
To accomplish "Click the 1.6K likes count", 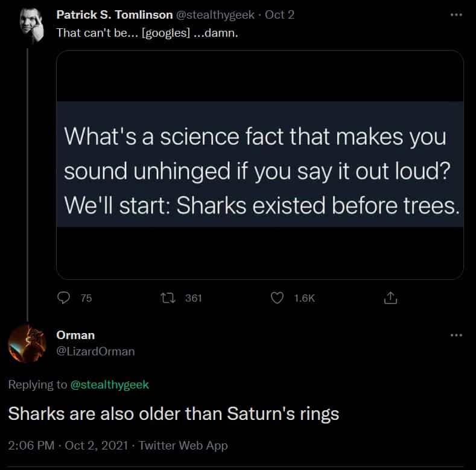I will click(x=305, y=297).
